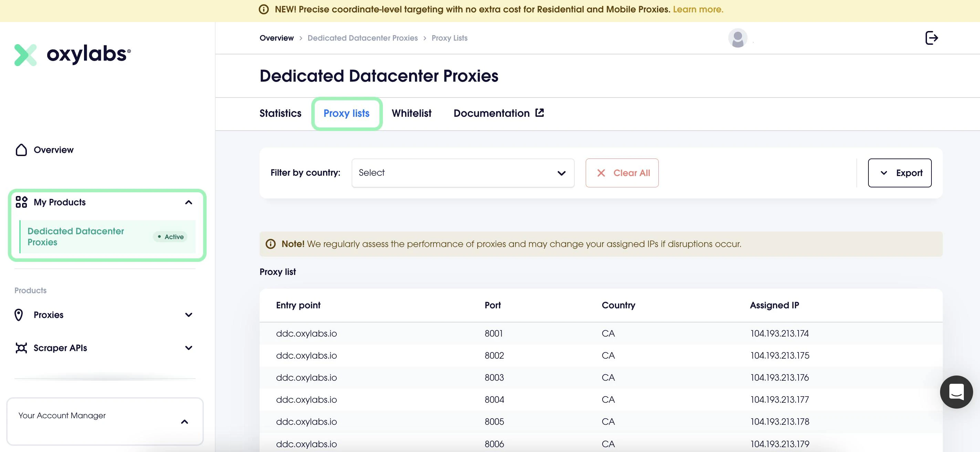Go to Overview in the sidebar
This screenshot has width=980, height=452.
coord(54,150)
